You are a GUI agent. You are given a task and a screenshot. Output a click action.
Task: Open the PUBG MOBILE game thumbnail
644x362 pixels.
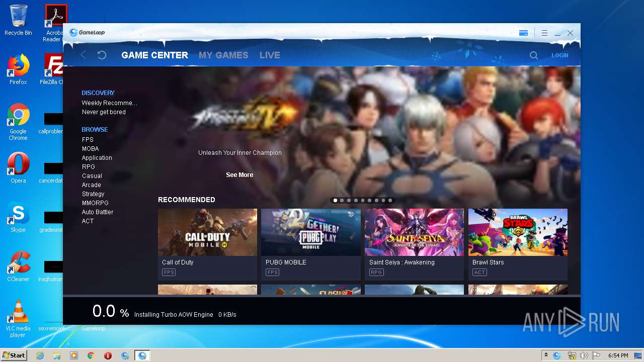click(311, 232)
